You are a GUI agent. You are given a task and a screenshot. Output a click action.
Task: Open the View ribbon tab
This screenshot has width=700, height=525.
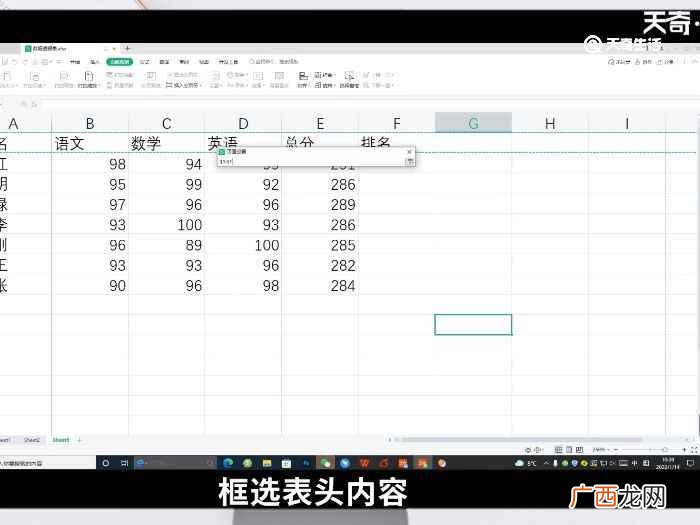tap(204, 62)
